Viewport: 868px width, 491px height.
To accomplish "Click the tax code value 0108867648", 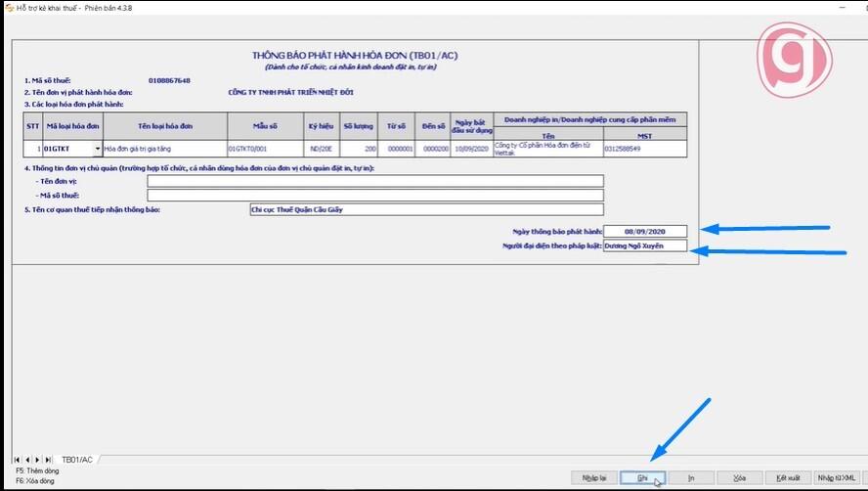I will [x=169, y=80].
